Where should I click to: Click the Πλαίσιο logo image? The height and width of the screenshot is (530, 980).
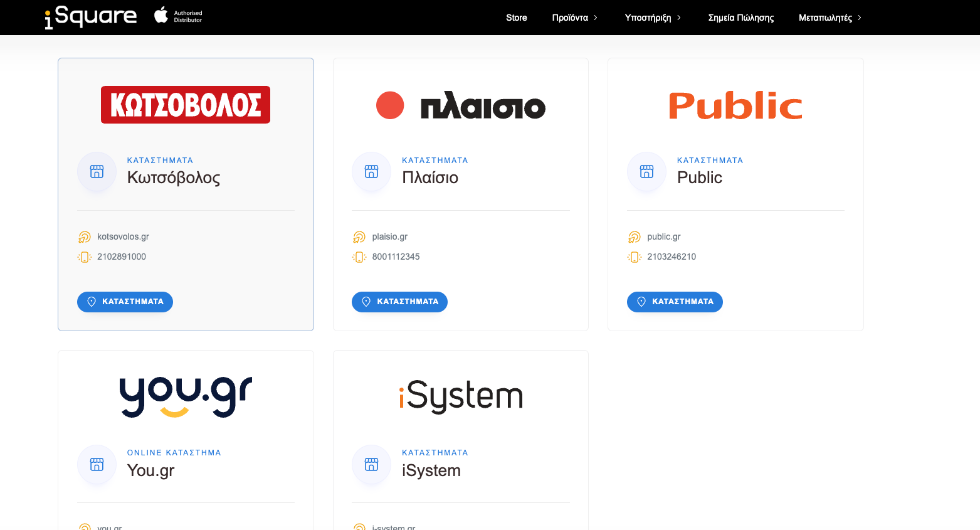click(461, 105)
